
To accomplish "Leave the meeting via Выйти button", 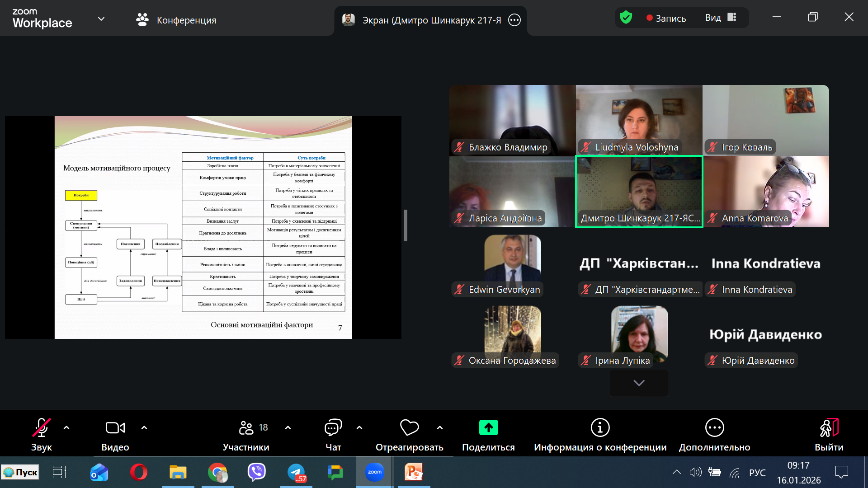I will point(829,434).
